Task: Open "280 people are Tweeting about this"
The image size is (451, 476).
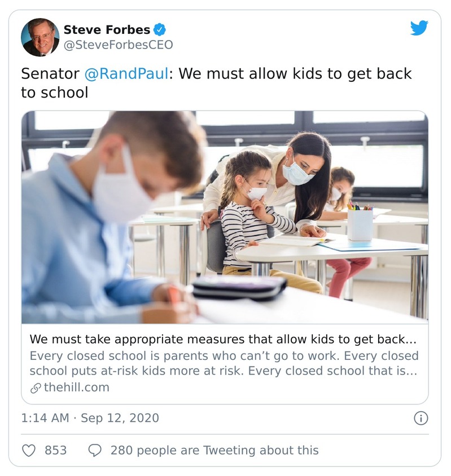Action: click(x=214, y=450)
